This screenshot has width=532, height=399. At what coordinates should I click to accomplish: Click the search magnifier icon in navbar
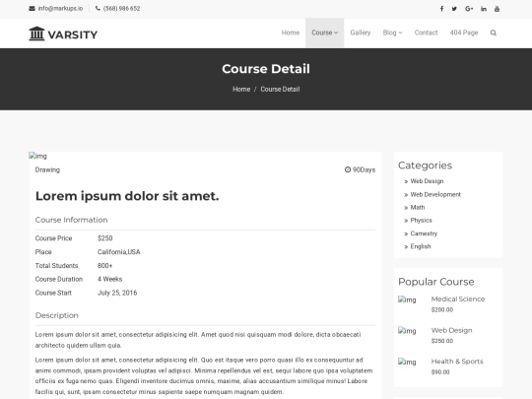[494, 33]
